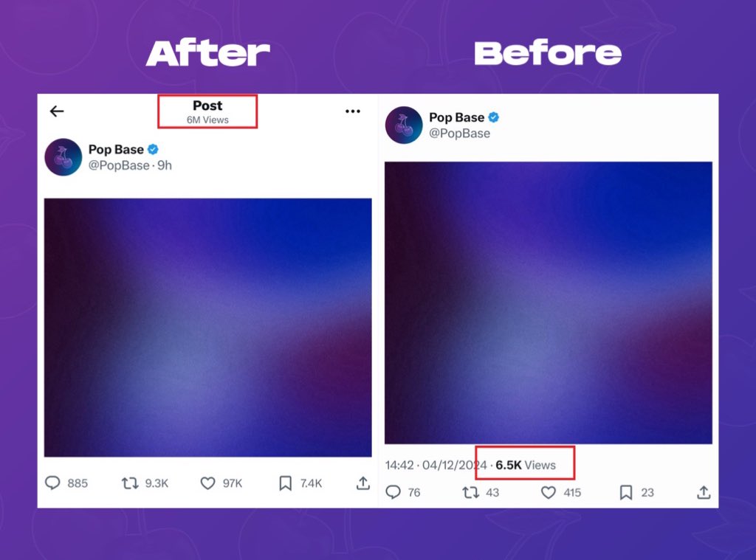
Task: Click the back arrow in the After post
Action: tap(57, 111)
